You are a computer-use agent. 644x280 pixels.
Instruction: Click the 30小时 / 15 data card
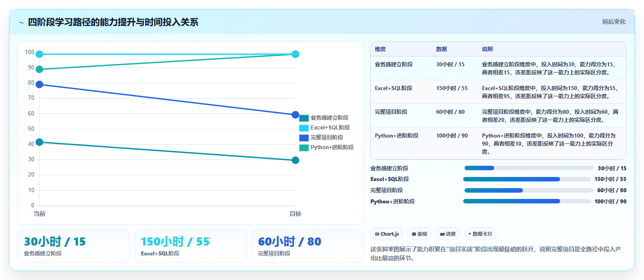tap(74, 246)
